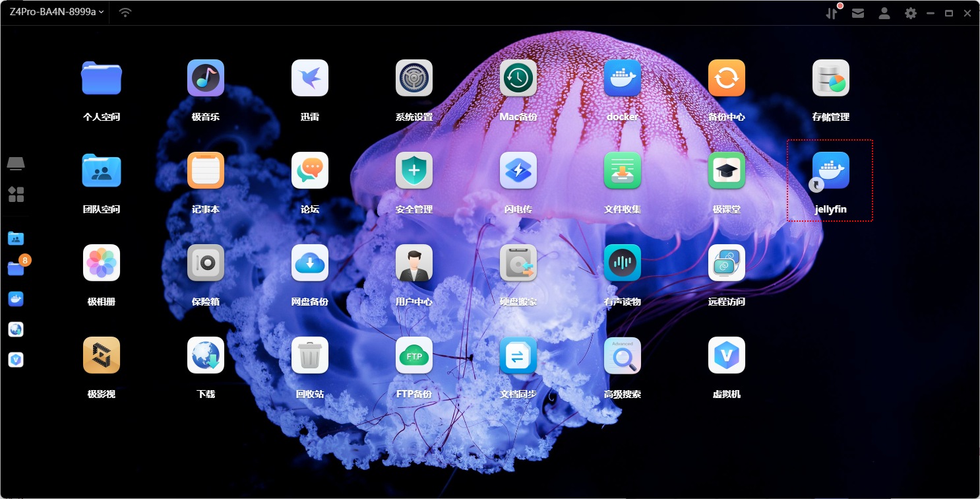Click the Wi-Fi connection status indicator
This screenshot has width=980, height=499.
click(125, 13)
